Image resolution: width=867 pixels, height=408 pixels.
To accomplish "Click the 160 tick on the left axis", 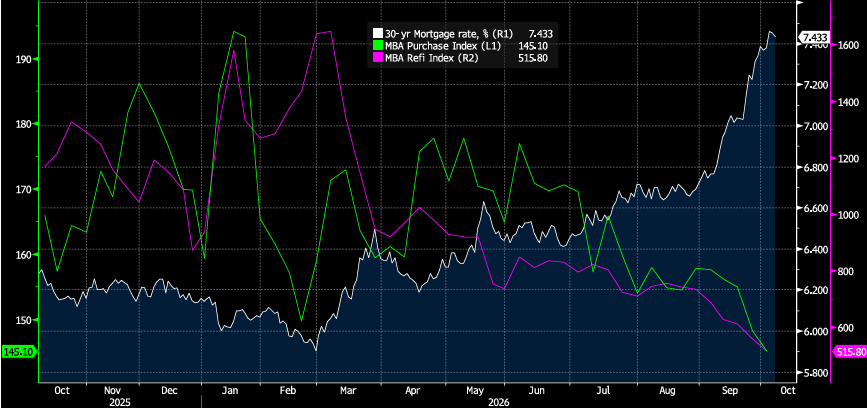I will (24, 255).
